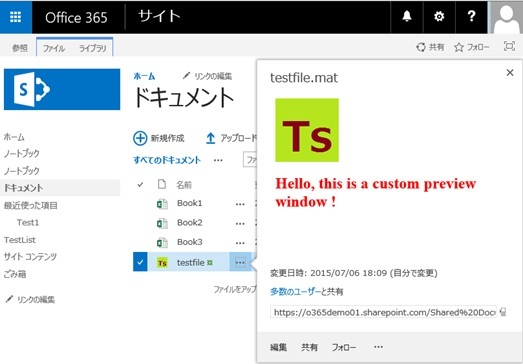
Task: Open the Book1 file name
Action: [x=190, y=203]
